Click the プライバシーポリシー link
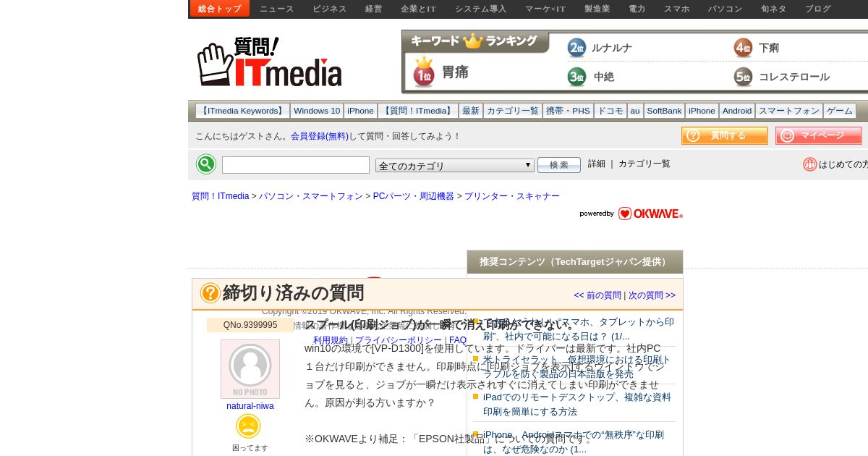 point(399,340)
